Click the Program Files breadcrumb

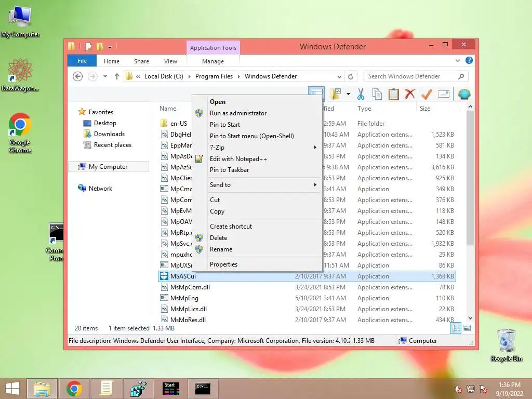point(214,76)
